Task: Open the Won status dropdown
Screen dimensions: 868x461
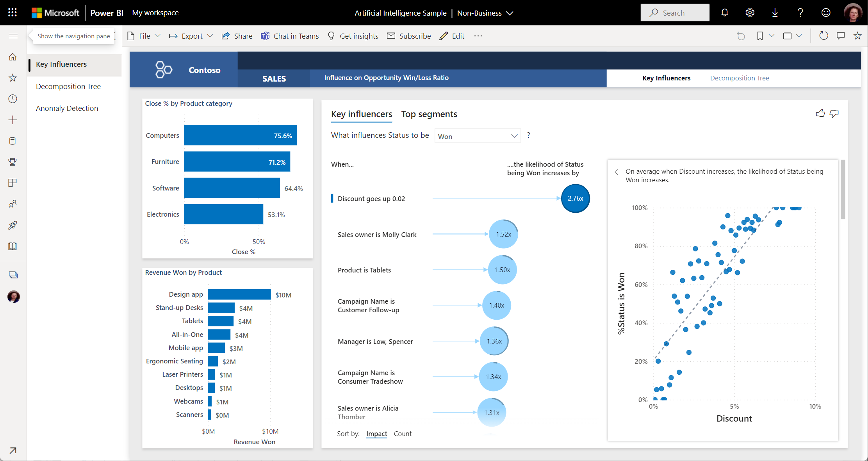Action: click(x=477, y=135)
